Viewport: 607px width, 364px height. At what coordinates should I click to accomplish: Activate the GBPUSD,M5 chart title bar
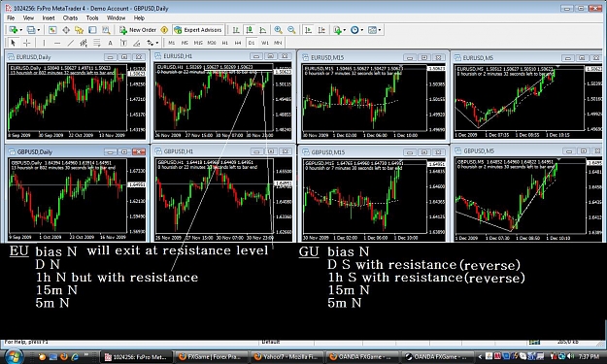(x=526, y=150)
